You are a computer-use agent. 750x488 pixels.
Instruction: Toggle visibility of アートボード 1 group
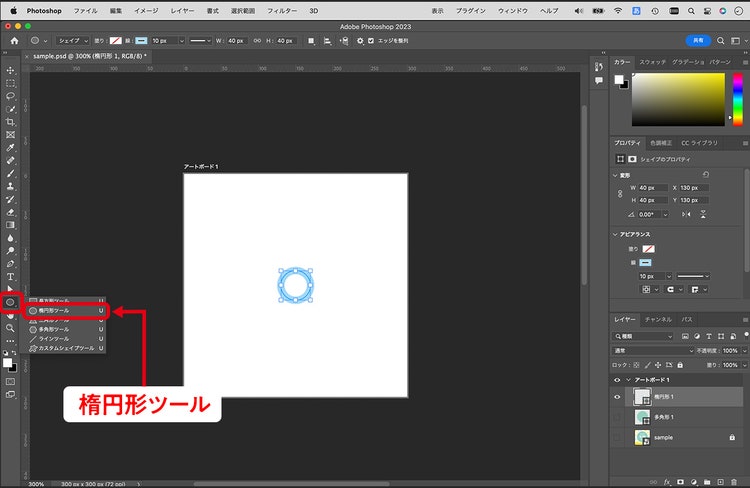pyautogui.click(x=617, y=380)
